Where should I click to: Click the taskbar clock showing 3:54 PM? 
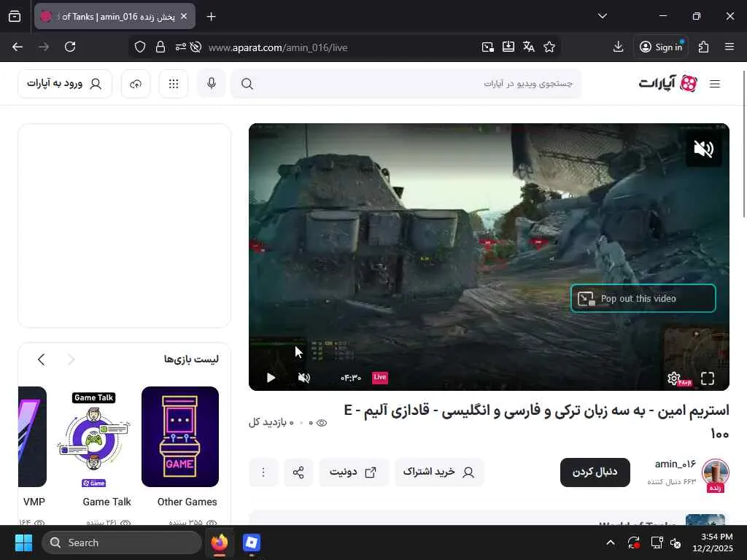(x=713, y=542)
